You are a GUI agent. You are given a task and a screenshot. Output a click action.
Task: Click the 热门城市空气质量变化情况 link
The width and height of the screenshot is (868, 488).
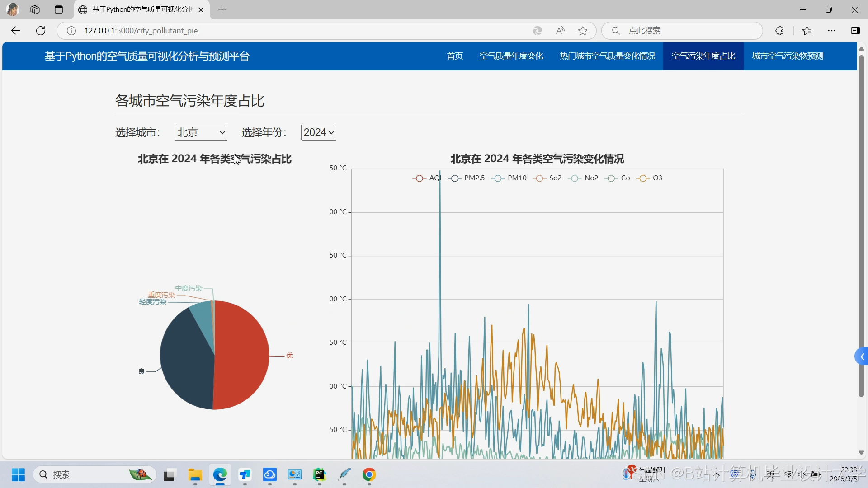(607, 56)
